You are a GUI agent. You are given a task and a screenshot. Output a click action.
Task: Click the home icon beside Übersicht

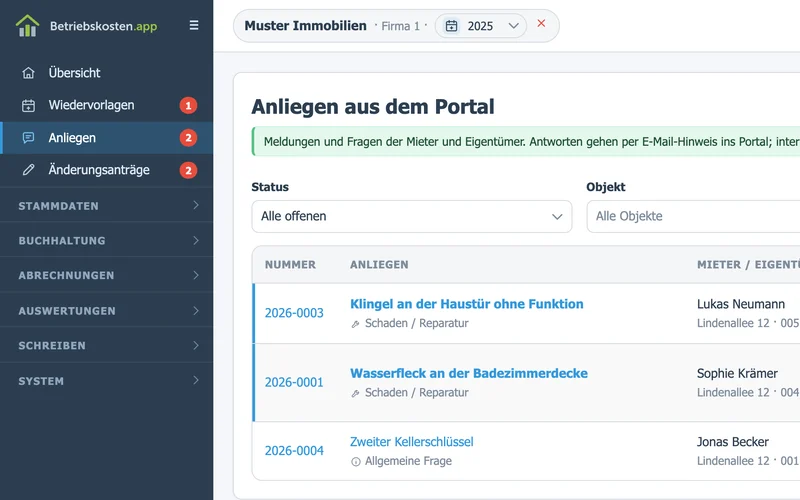[x=29, y=73]
